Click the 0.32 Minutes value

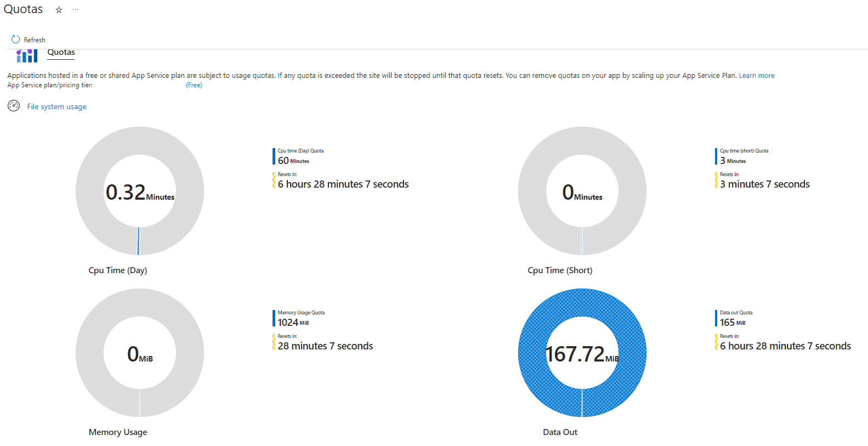pos(140,193)
